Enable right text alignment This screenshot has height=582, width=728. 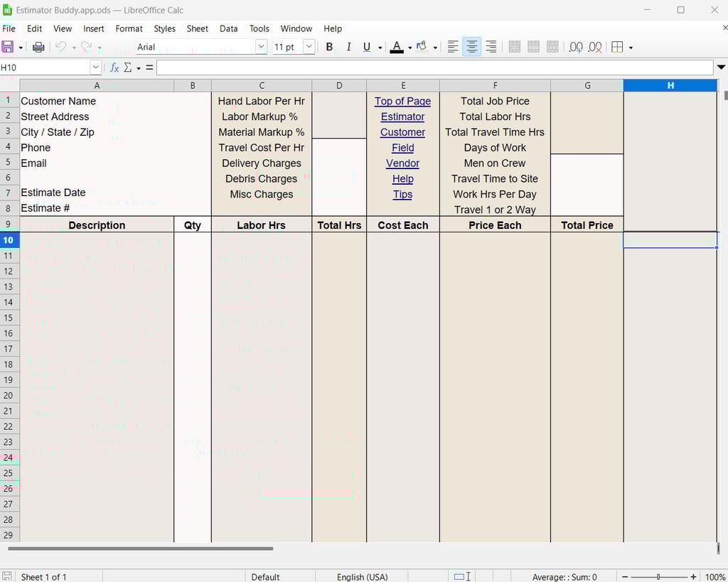491,47
